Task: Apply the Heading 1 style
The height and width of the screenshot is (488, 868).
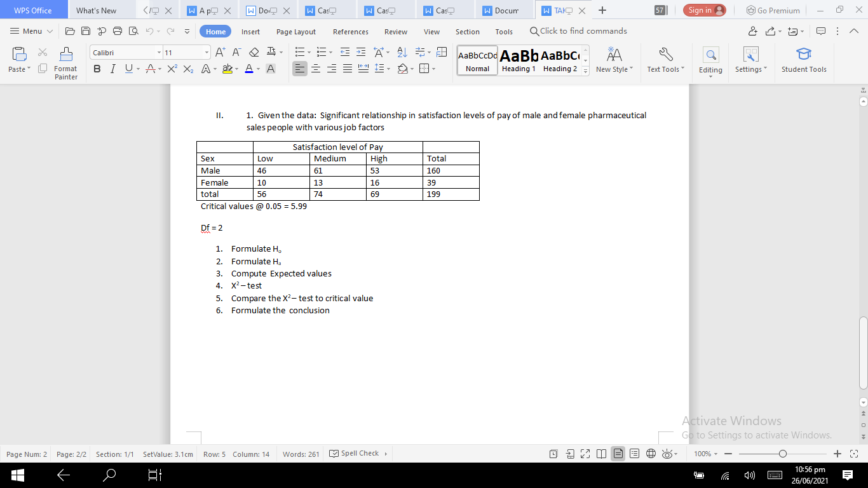Action: (518, 60)
